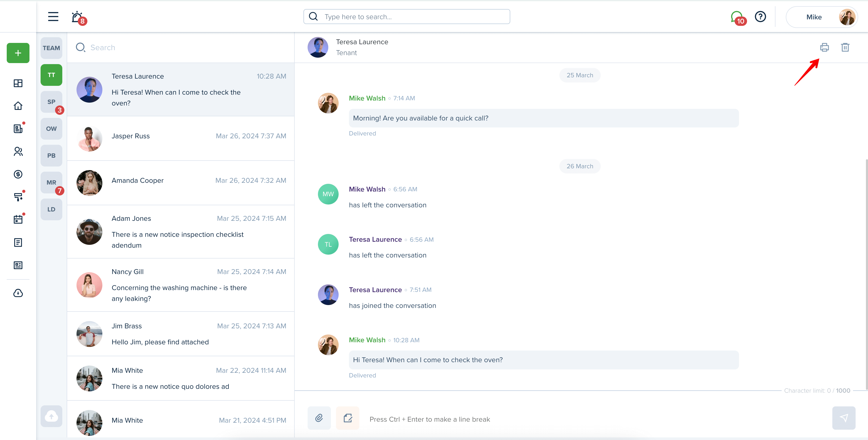
Task: Click Teresa Laurence avatar in chat header
Action: point(318,47)
